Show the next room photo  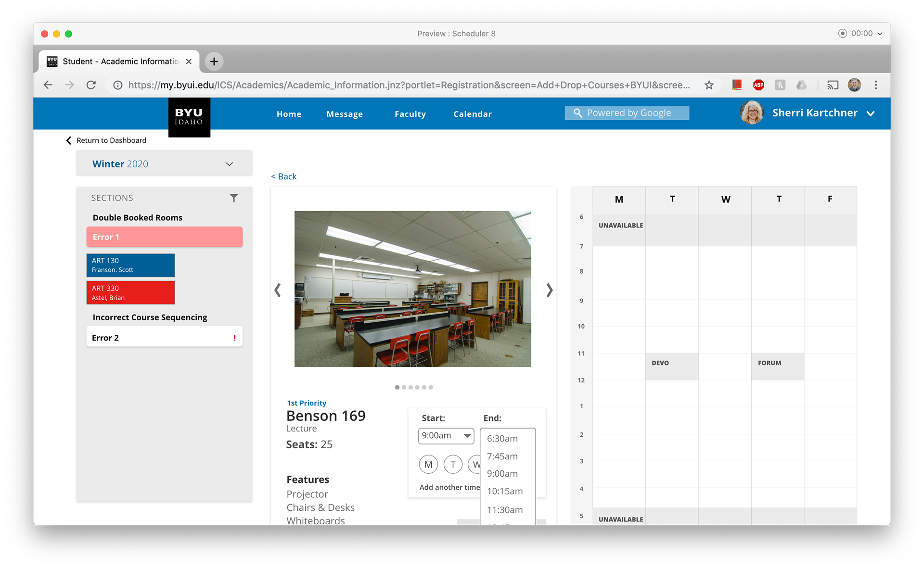click(549, 290)
